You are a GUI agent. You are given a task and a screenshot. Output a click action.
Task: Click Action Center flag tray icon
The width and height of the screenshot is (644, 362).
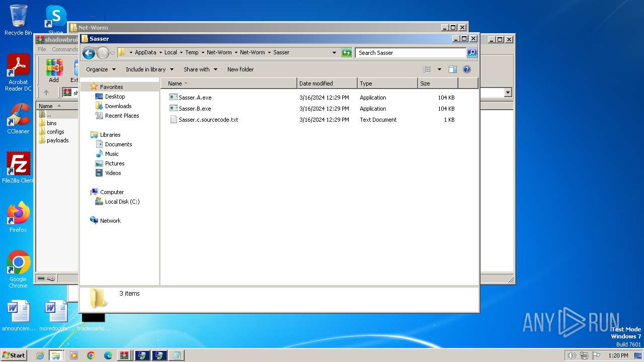[596, 355]
